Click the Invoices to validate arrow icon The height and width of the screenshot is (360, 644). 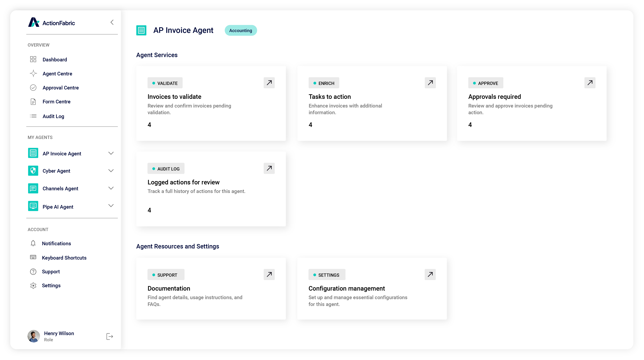tap(269, 83)
